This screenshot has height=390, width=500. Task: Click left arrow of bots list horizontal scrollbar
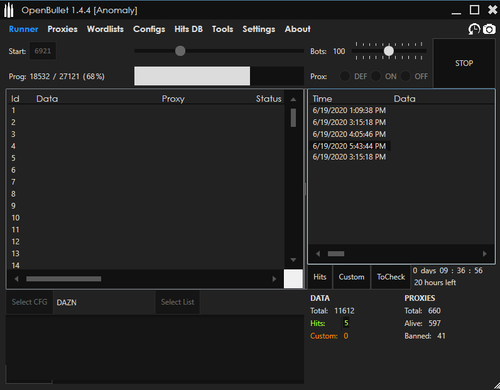pos(16,279)
